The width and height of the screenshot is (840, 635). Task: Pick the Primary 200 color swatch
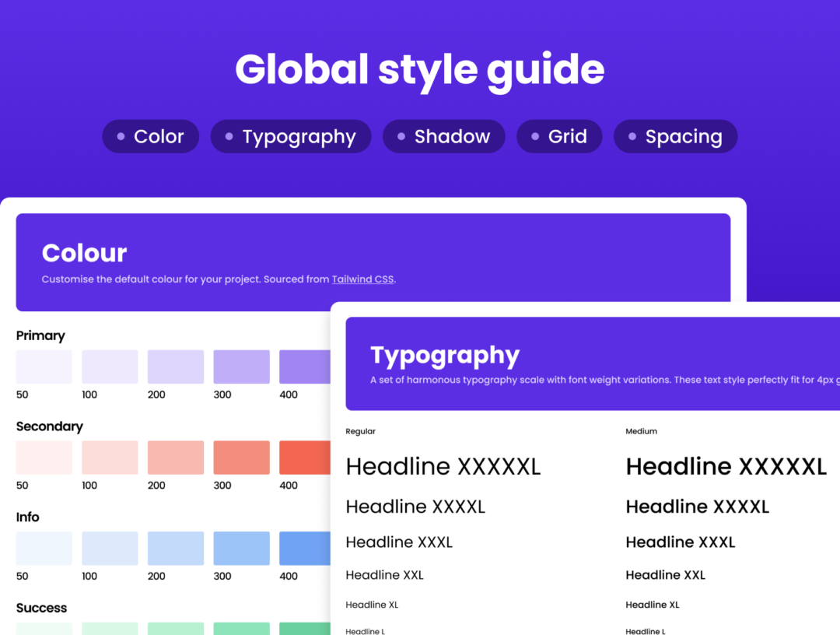[x=176, y=367]
